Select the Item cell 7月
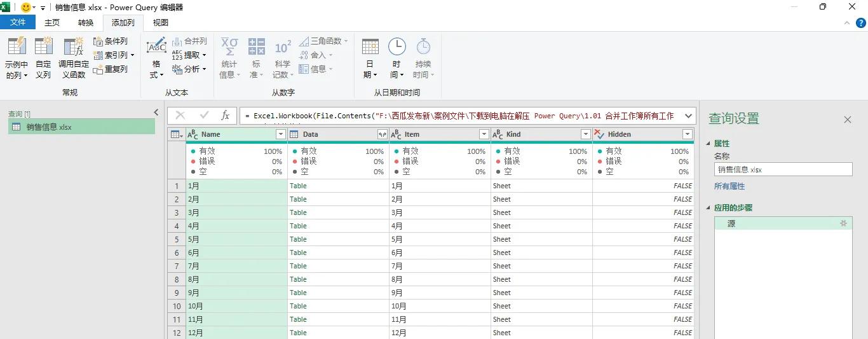This screenshot has width=868, height=339. point(440,266)
